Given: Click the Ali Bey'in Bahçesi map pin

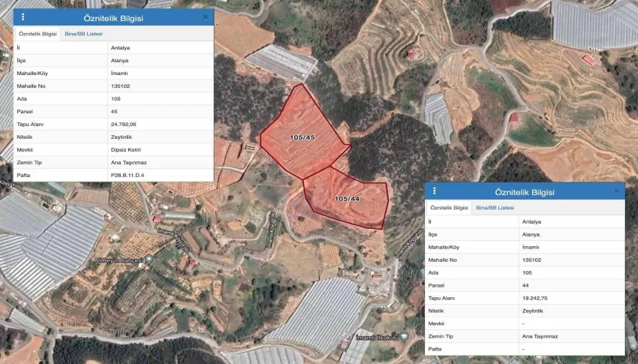Looking at the screenshot, I should 149,259.
